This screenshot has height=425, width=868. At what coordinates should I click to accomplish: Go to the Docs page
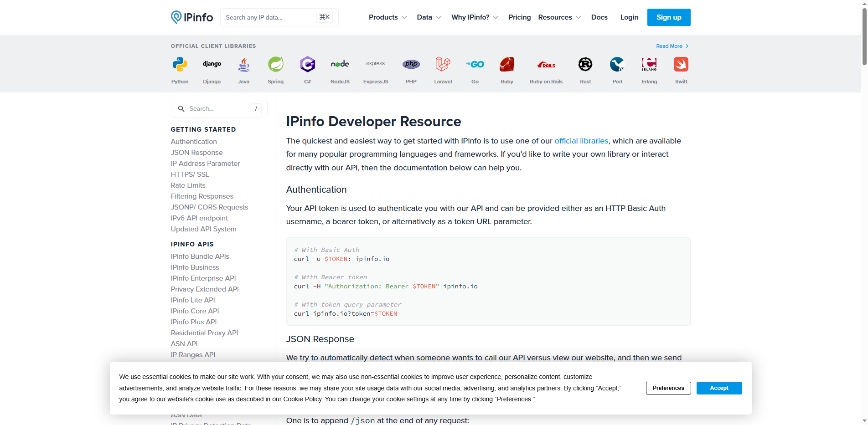click(x=599, y=17)
